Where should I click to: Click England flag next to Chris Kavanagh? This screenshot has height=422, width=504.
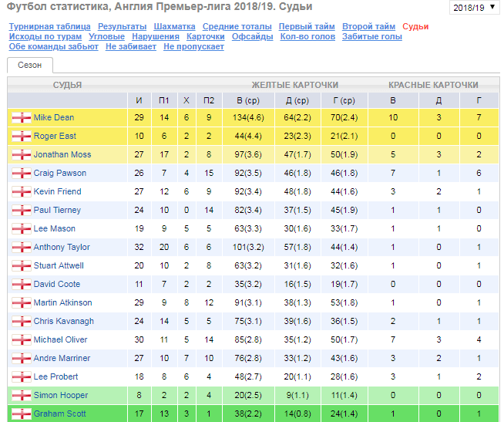(22, 322)
